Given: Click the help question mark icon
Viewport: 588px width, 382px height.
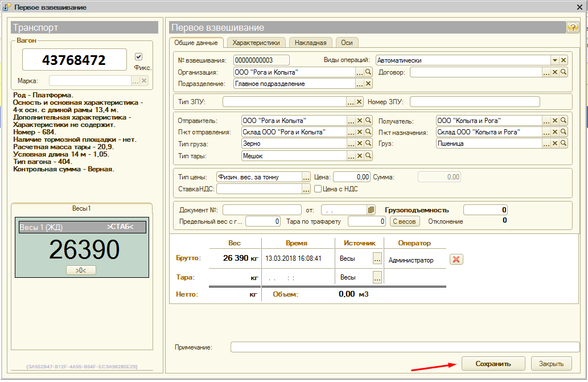Looking at the screenshot, I should point(572,27).
